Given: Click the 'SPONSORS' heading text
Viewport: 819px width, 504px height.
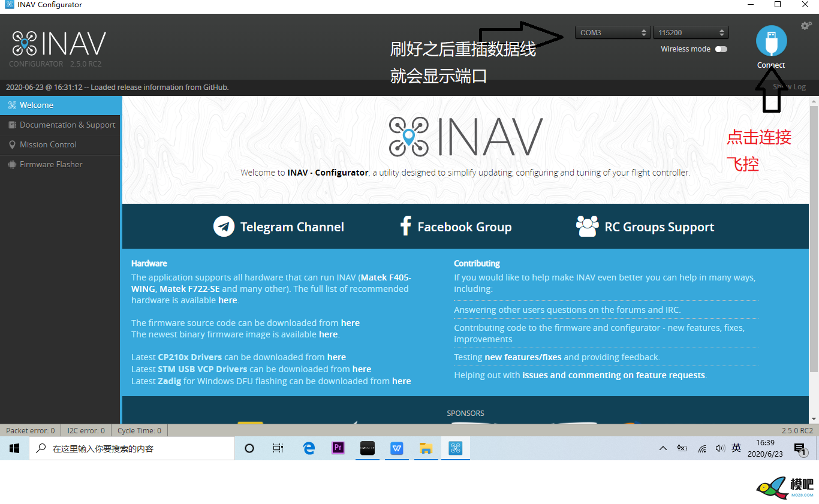Looking at the screenshot, I should [465, 414].
